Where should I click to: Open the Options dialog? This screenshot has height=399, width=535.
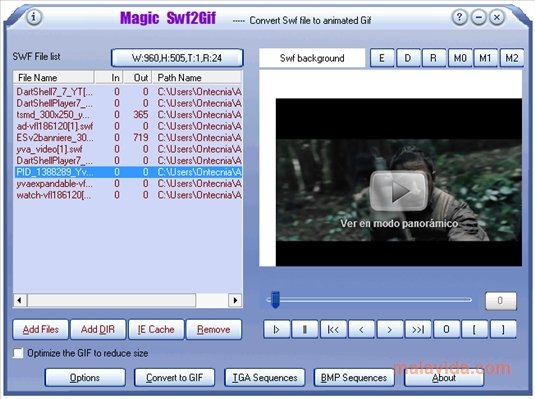click(x=85, y=377)
